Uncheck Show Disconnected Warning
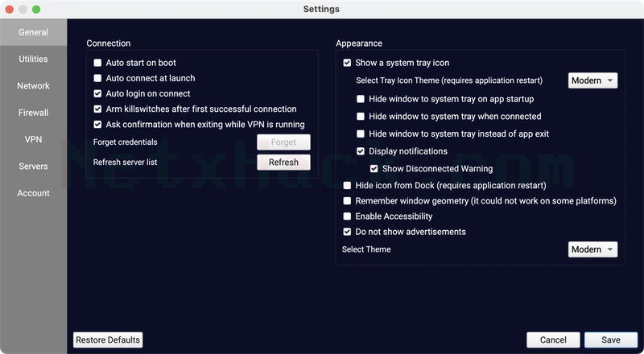 [374, 169]
